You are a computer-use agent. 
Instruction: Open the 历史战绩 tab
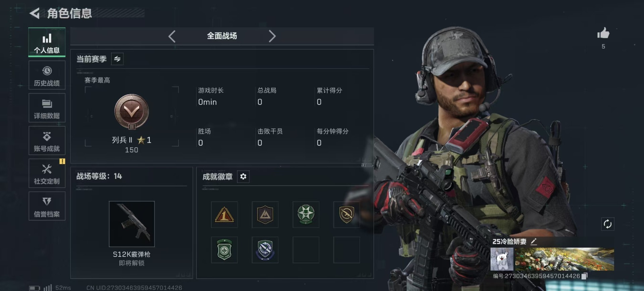pyautogui.click(x=47, y=76)
